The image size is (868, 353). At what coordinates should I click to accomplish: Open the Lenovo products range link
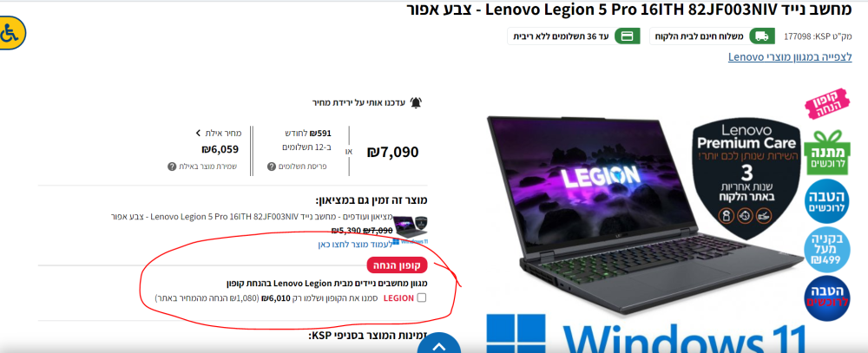pyautogui.click(x=790, y=57)
